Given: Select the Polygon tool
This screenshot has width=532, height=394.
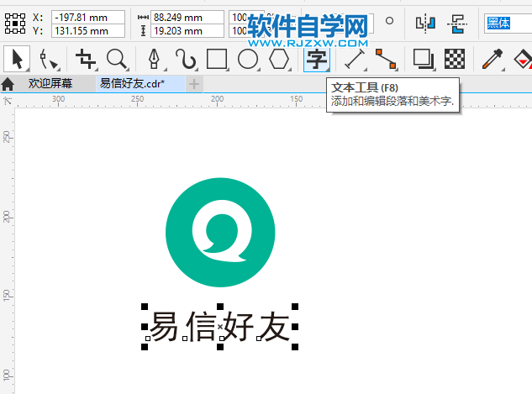Looking at the screenshot, I should pyautogui.click(x=279, y=59).
